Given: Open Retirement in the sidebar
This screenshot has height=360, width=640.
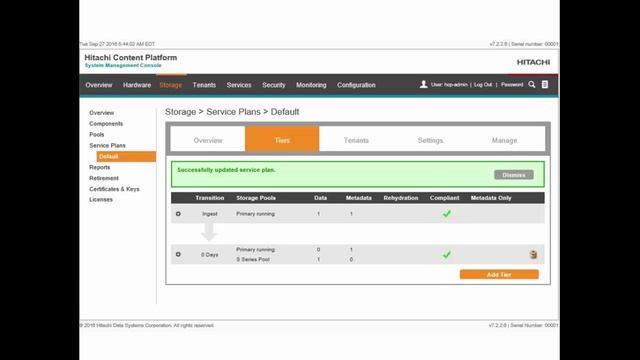Looking at the screenshot, I should tap(104, 178).
